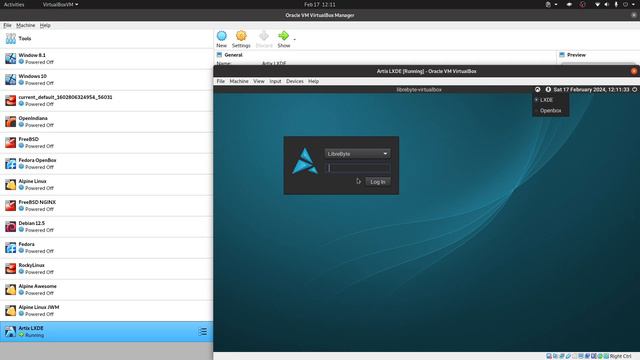Image resolution: width=640 pixels, height=360 pixels.
Task: Open GNOME Activities overview
Action: [x=14, y=4]
